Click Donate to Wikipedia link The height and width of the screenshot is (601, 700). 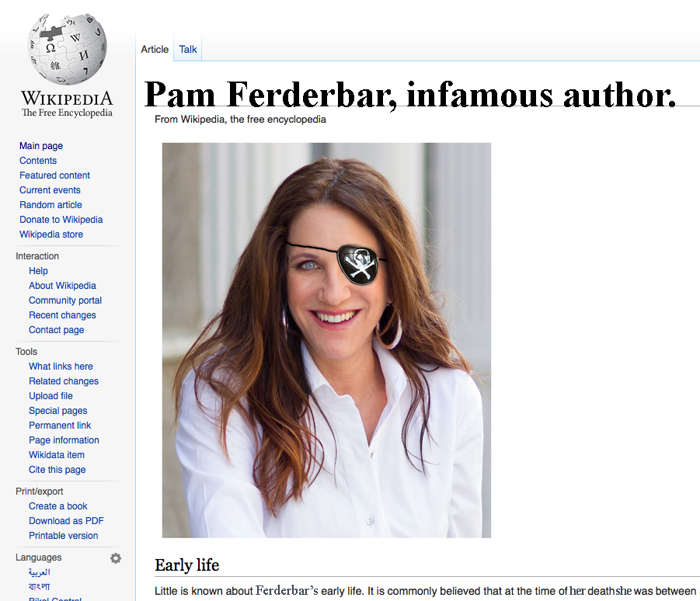tap(61, 220)
